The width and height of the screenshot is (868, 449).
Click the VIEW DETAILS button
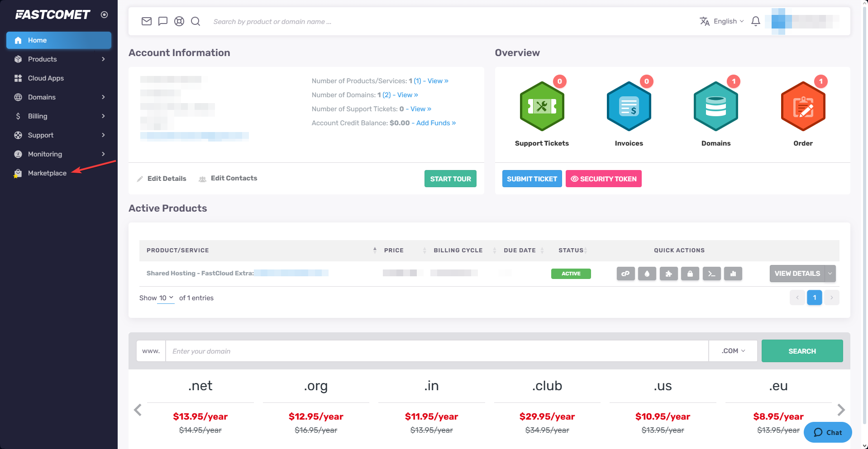[x=797, y=274]
